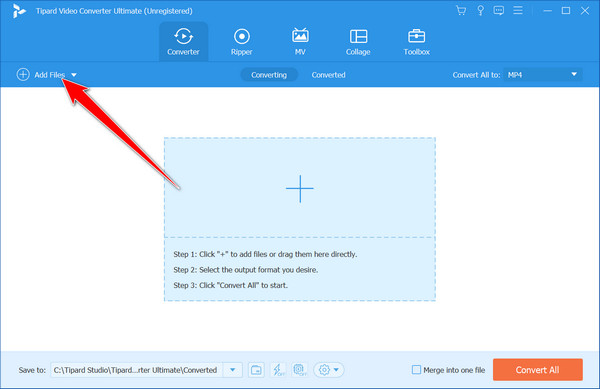This screenshot has height=389, width=600.
Task: Close the Tipard window
Action: pyautogui.click(x=585, y=11)
